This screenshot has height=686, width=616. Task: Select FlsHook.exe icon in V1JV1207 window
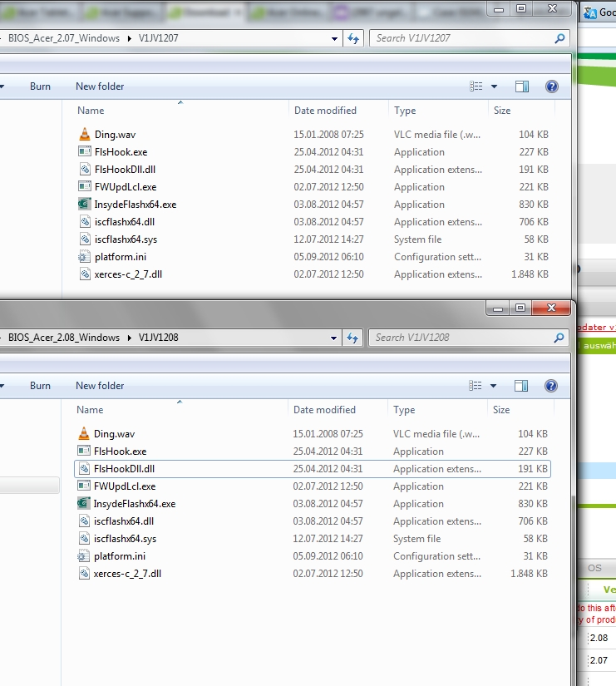click(x=85, y=152)
